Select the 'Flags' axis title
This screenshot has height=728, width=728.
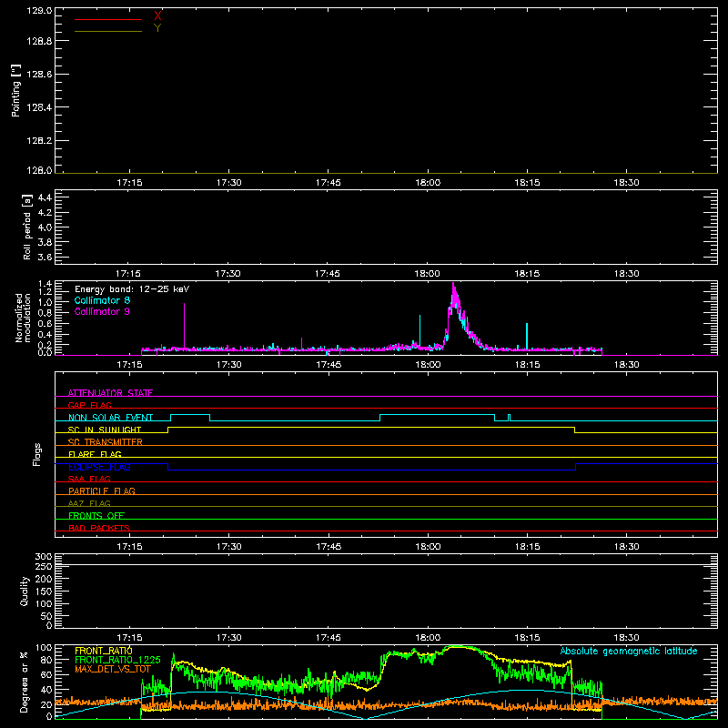pyautogui.click(x=36, y=454)
